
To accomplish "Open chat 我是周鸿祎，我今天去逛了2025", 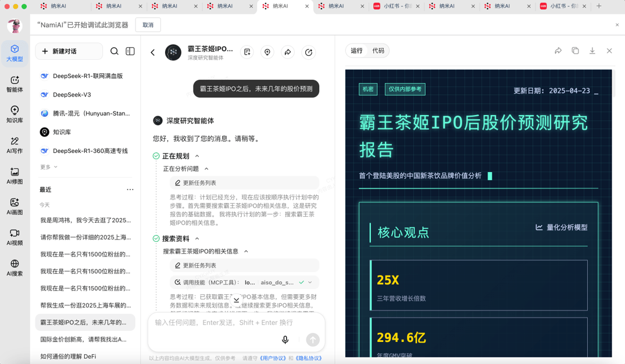I will [x=85, y=220].
